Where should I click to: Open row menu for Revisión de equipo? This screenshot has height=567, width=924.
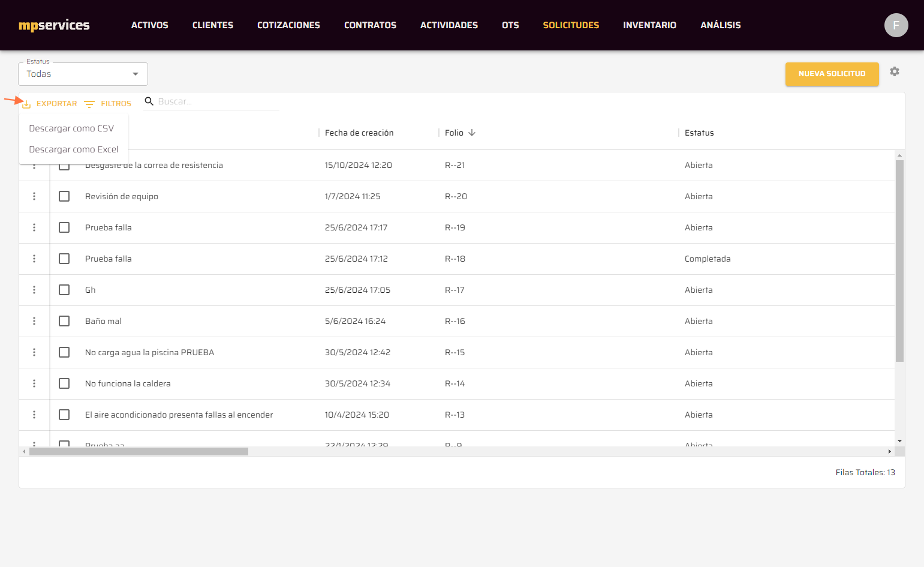pyautogui.click(x=34, y=196)
